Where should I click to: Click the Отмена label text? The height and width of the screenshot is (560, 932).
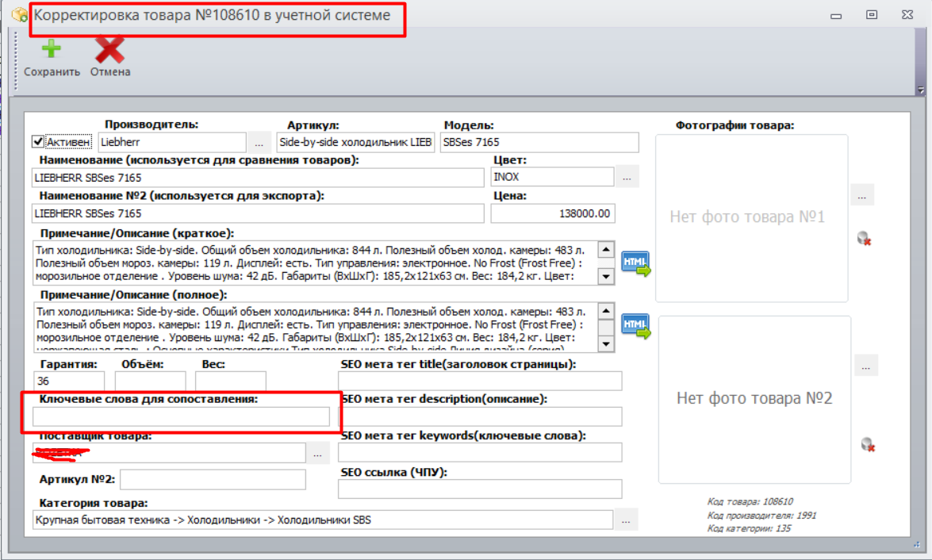click(110, 72)
